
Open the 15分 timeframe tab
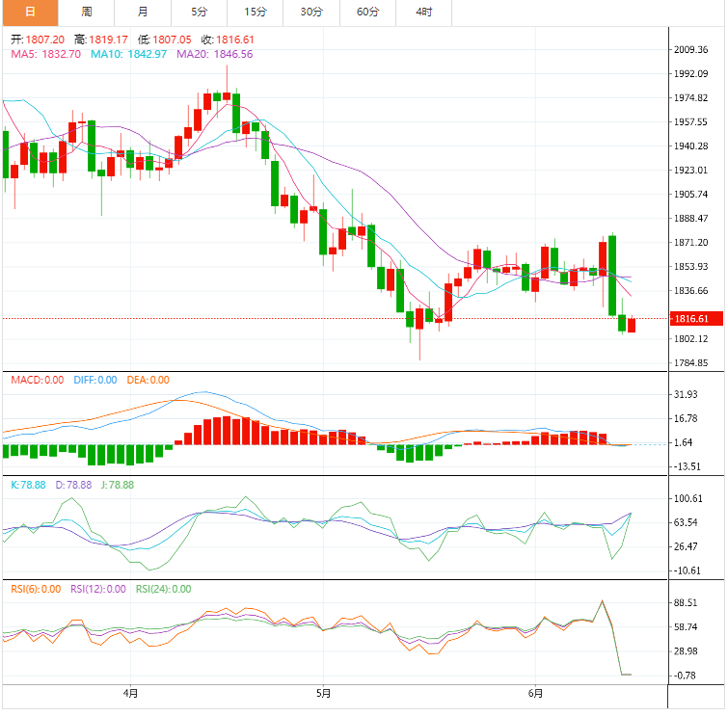[x=256, y=13]
